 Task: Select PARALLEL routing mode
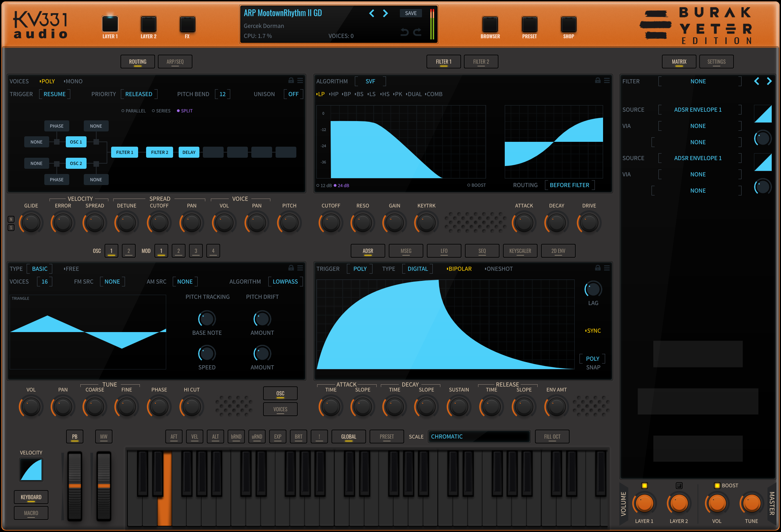[x=134, y=111]
